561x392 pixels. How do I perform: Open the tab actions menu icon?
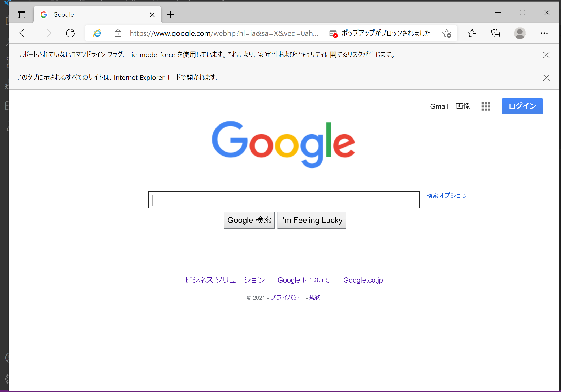[21, 15]
